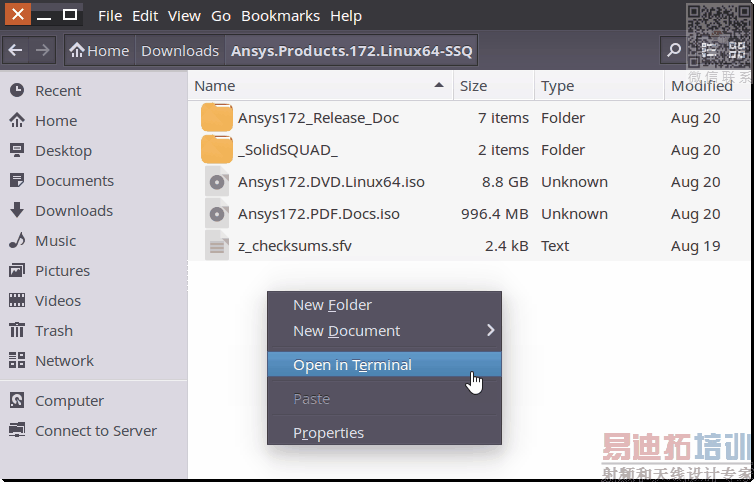
Task: Select the folder name Ansys172_Release_Doc
Action: tap(318, 118)
